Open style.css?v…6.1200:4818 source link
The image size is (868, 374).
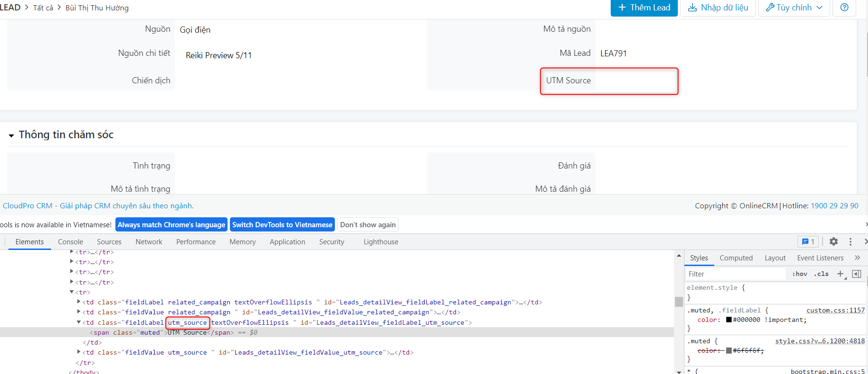820,341
